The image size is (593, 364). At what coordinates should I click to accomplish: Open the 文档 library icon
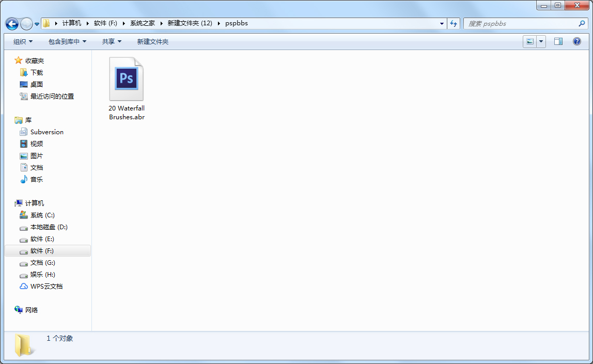point(24,167)
